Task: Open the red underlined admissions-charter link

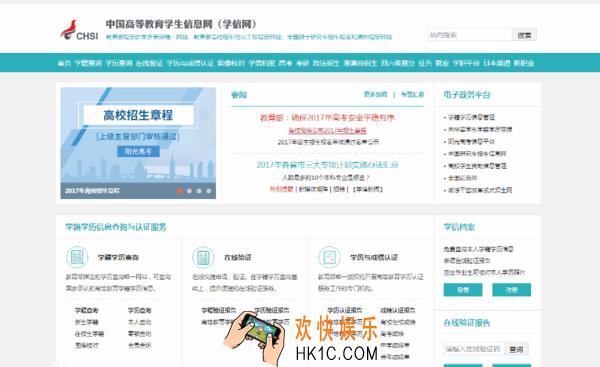Action: click(x=327, y=131)
